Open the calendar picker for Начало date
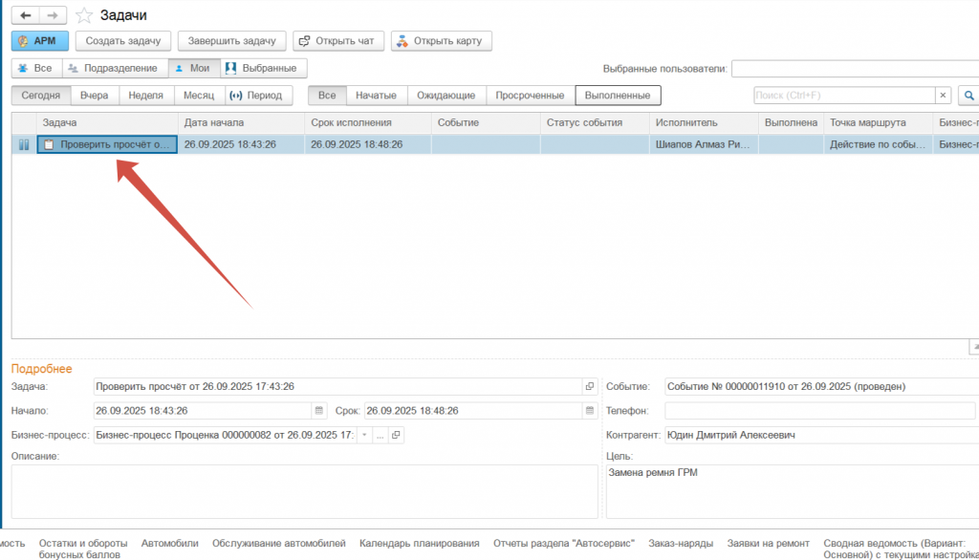 tap(318, 411)
